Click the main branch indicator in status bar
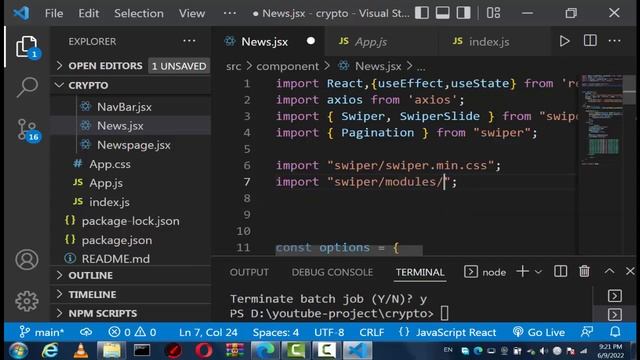The image size is (640, 360). click(42, 332)
